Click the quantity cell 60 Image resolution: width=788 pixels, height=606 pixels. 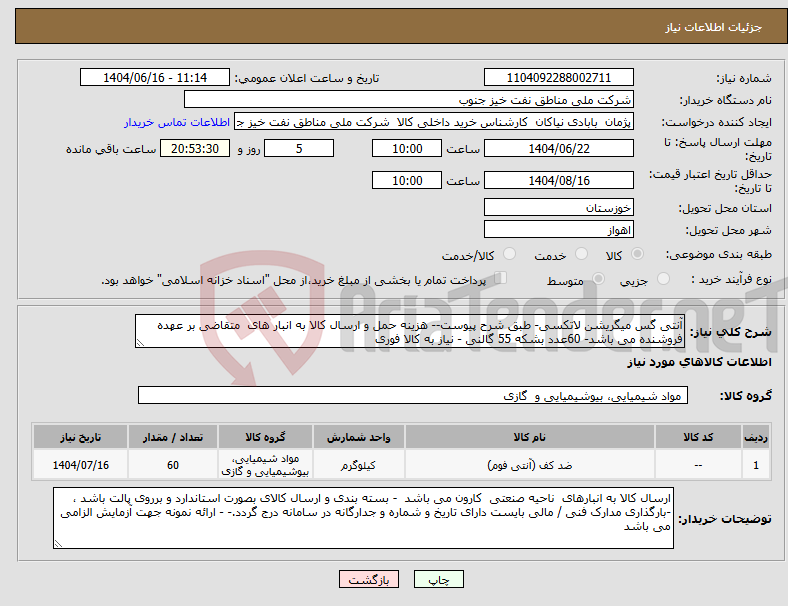click(x=173, y=465)
